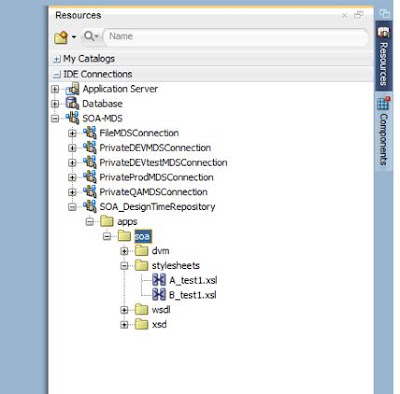Select PrivateQAMDSConnection text
This screenshot has width=400, height=394.
(153, 192)
